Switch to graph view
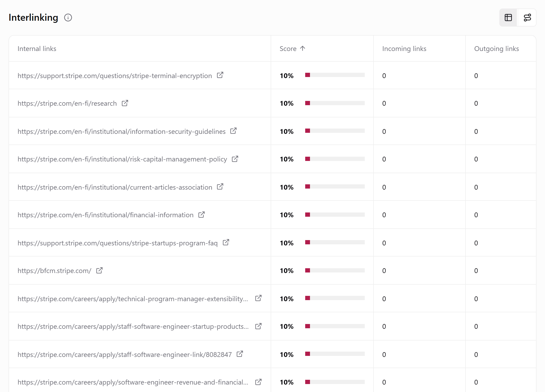The width and height of the screenshot is (545, 392). pos(527,18)
